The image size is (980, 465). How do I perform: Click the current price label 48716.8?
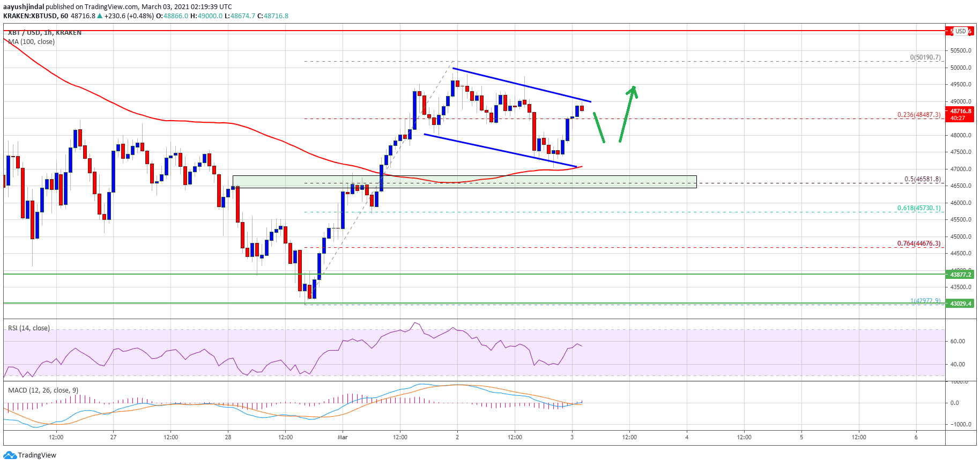click(960, 112)
